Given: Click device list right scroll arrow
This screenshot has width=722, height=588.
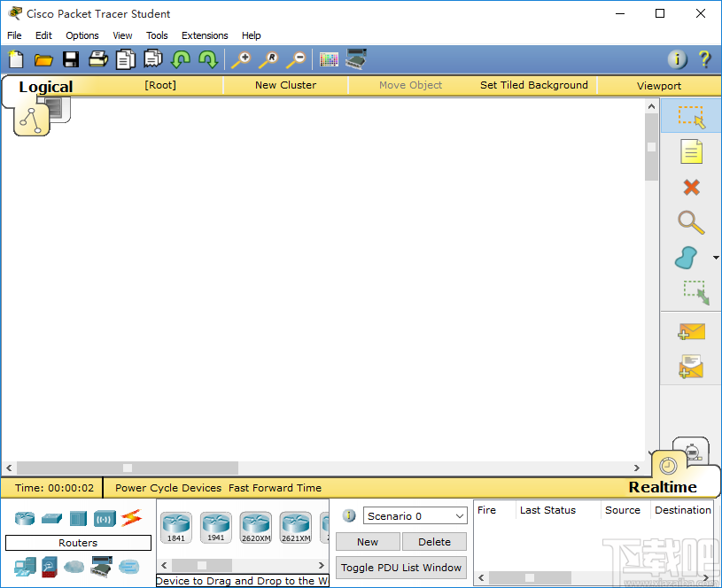Looking at the screenshot, I should point(322,565).
